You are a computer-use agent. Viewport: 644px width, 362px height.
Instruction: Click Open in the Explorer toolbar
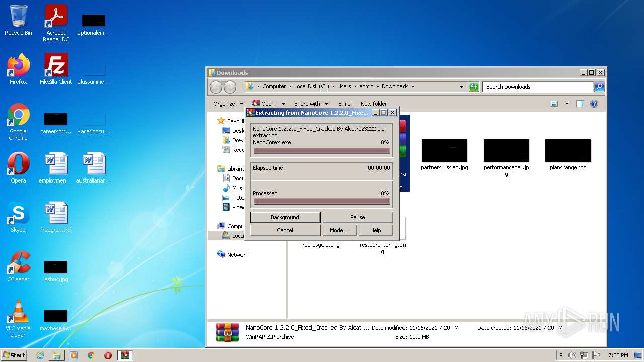[264, 104]
